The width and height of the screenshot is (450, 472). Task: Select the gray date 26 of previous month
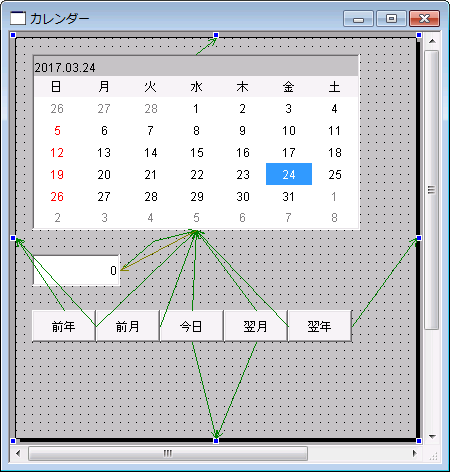click(57, 108)
